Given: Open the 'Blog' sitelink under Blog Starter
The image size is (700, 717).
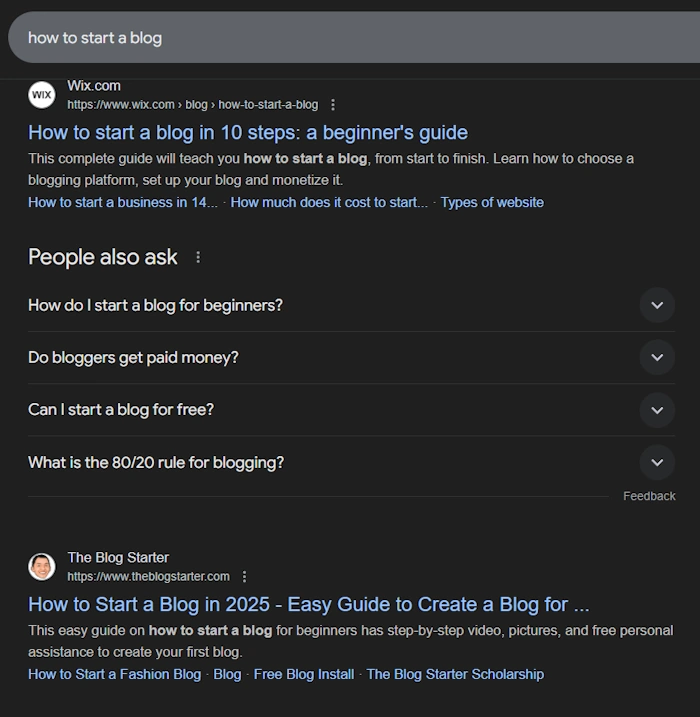Looking at the screenshot, I should 227,674.
